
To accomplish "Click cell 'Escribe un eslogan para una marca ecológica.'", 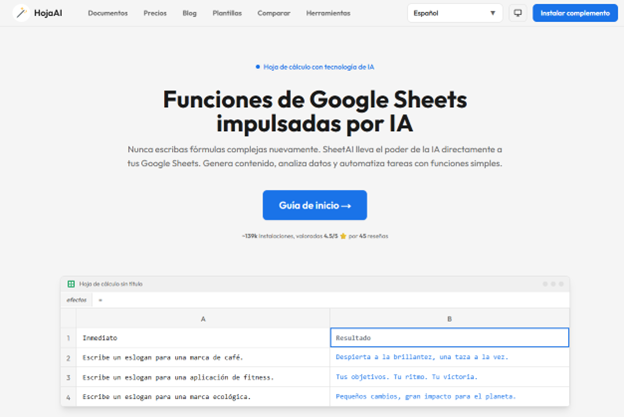I will pos(203,396).
